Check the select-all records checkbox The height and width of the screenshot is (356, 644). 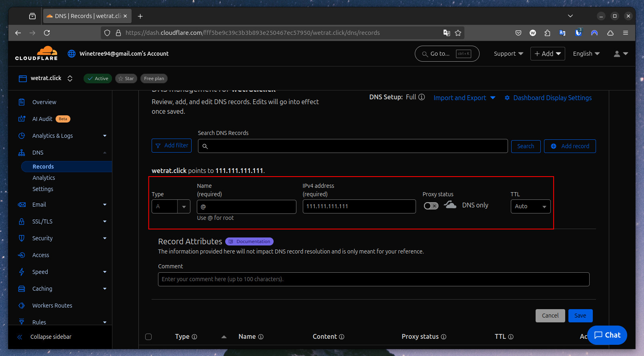click(148, 337)
